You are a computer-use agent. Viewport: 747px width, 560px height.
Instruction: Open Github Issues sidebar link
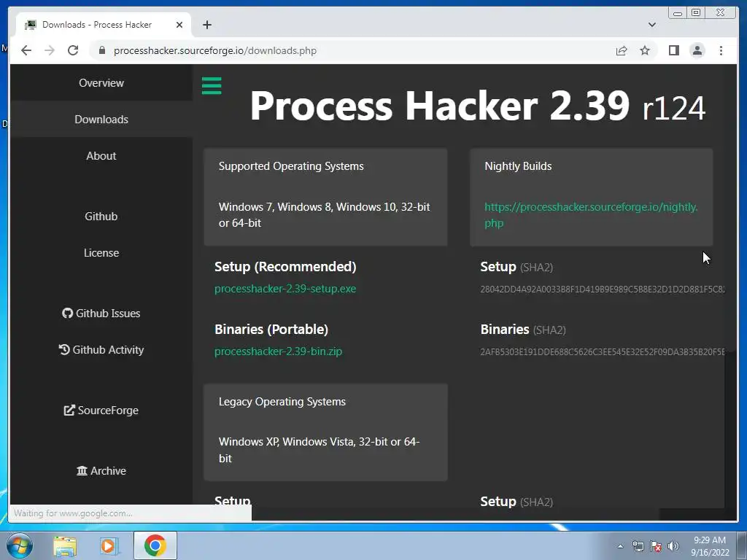pos(101,314)
